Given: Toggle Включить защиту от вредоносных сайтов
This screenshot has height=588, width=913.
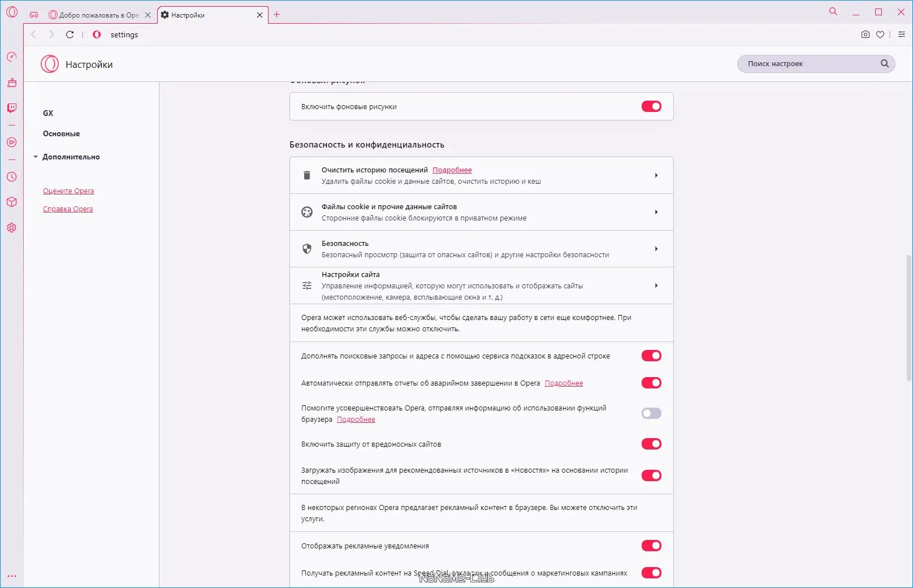Looking at the screenshot, I should [651, 444].
